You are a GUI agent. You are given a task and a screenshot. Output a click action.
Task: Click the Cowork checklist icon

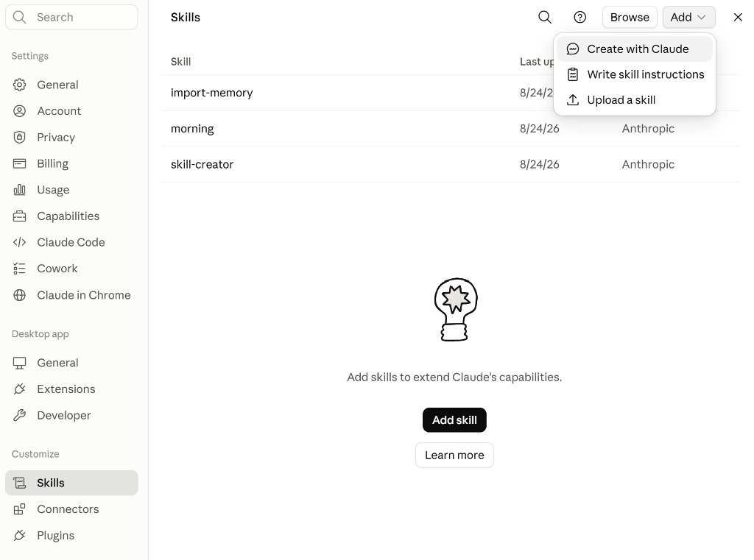[x=19, y=269]
